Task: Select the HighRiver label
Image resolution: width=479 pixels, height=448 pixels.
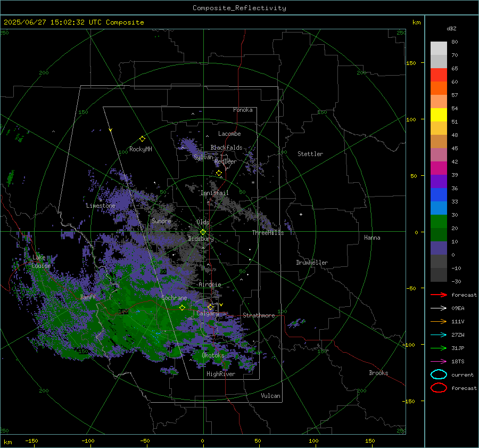Action: (221, 374)
